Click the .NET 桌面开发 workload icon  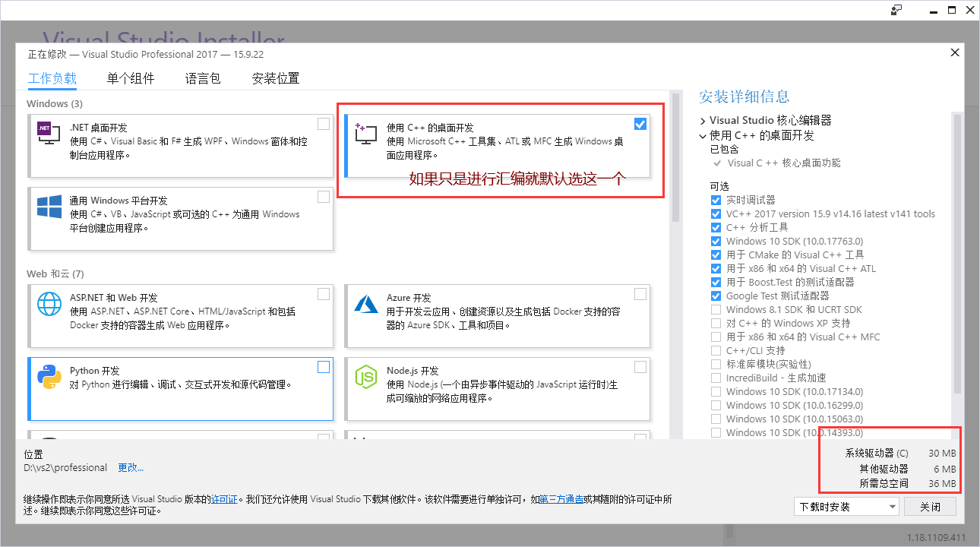pos(49,134)
